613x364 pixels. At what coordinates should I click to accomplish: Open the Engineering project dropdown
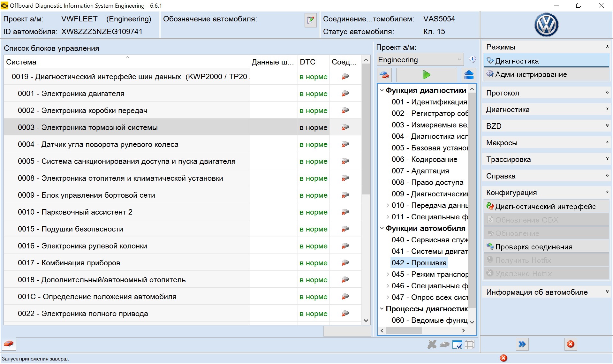click(x=420, y=60)
